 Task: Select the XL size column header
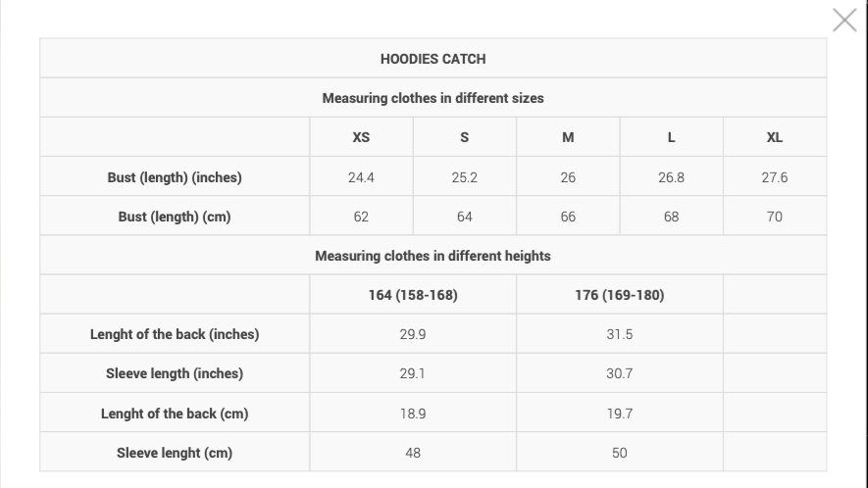pos(775,137)
